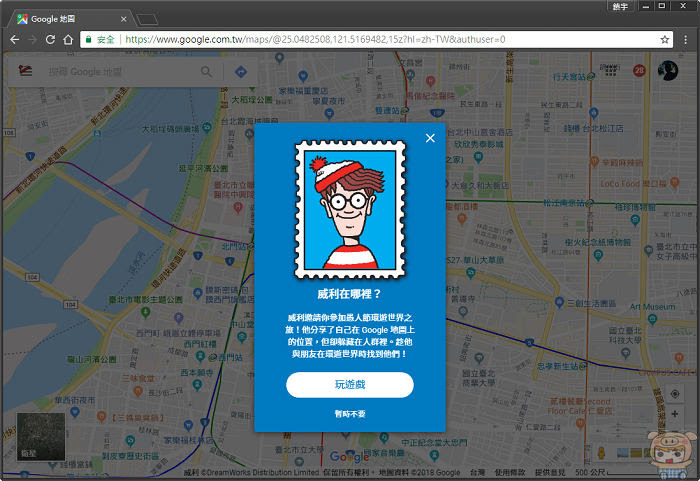This screenshot has width=700, height=481.
Task: Click the 西門站 station label
Action: (x=230, y=357)
